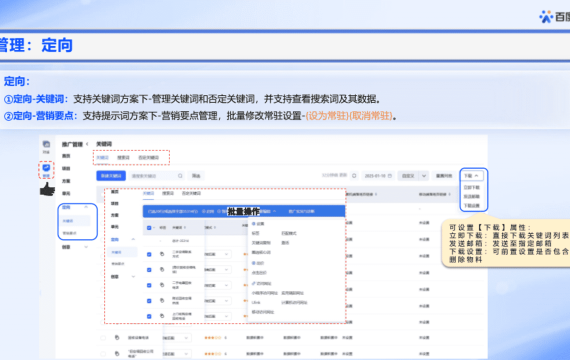Select 关键词 under 定向 in the main sidebar
Screen dimensions: 570x360
(75, 221)
